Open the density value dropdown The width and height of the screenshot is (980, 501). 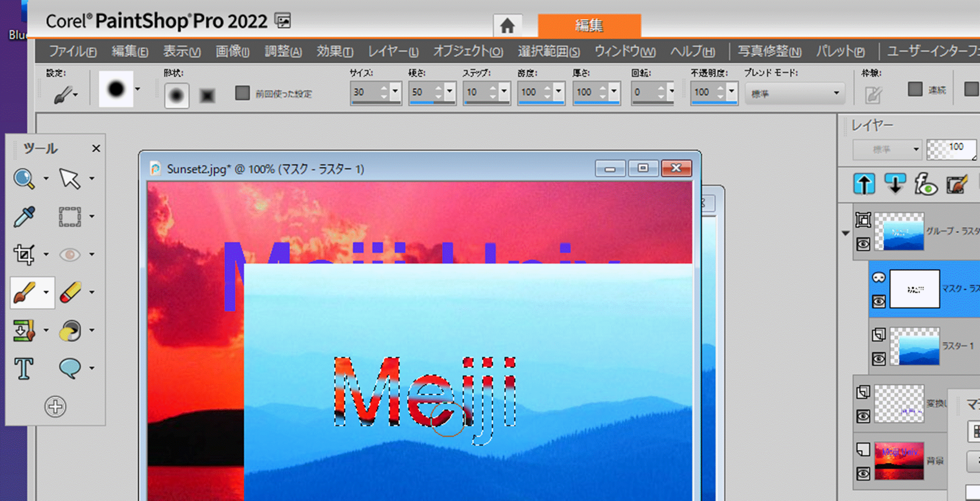pos(558,91)
